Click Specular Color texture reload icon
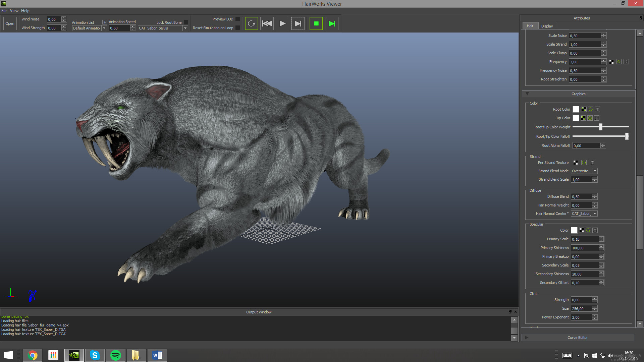644x362 pixels. pos(588,230)
